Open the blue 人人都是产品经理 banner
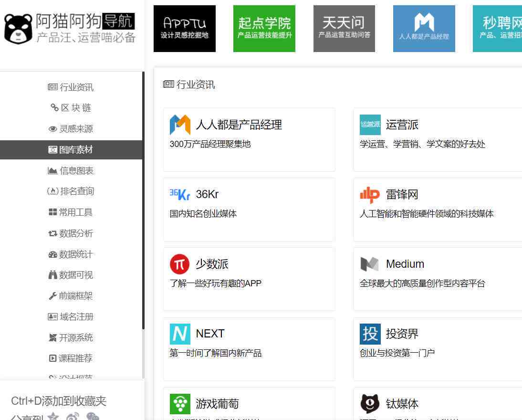Viewport: 522px width, 420px height. (424, 29)
